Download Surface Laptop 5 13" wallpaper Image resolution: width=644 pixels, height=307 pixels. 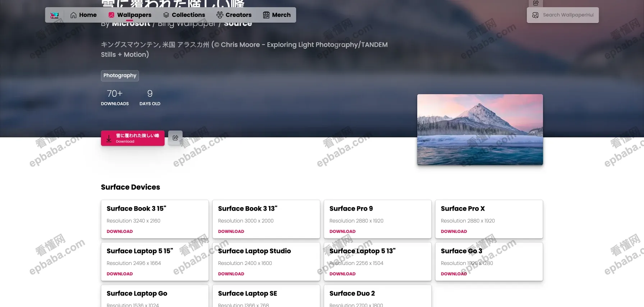click(342, 274)
